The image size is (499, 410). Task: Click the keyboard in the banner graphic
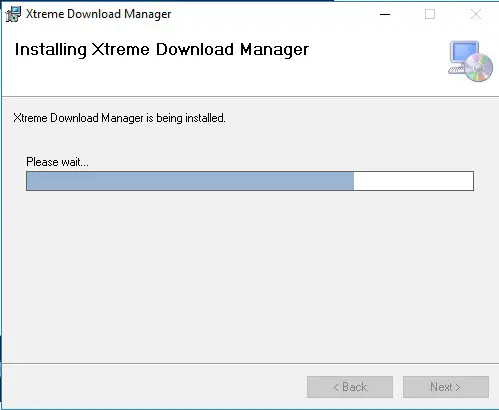tap(457, 70)
